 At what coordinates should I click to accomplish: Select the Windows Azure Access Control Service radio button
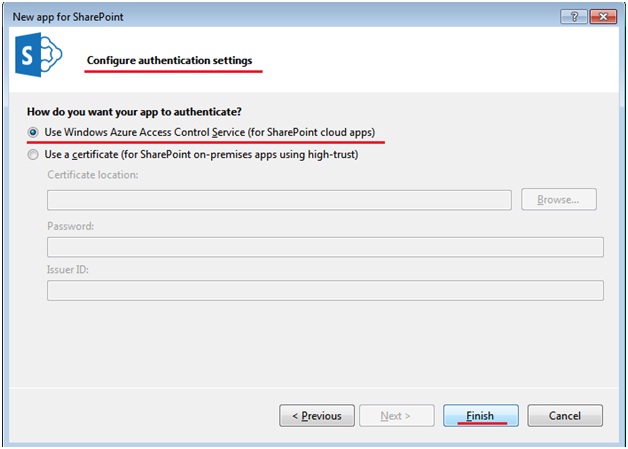33,132
